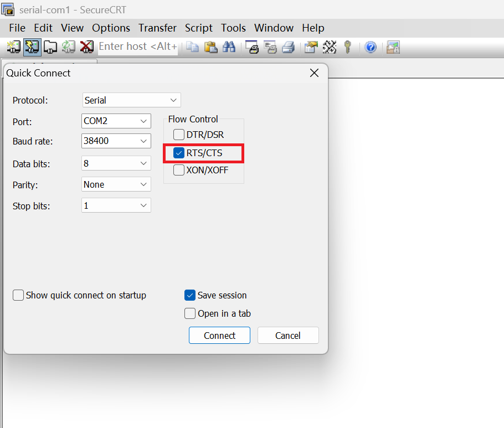Click the Print printer icon
504x428 pixels.
(289, 47)
